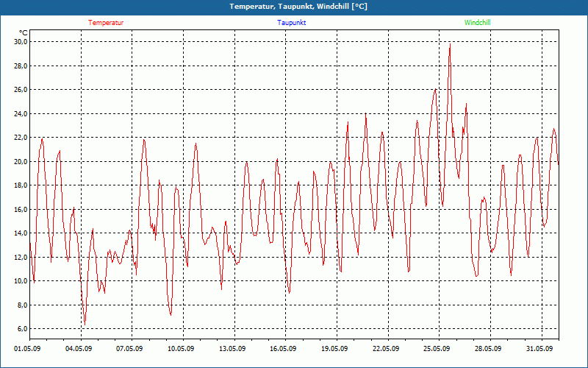Click the chart title Temperatur, Taupunkt, Windchill

pyautogui.click(x=298, y=7)
